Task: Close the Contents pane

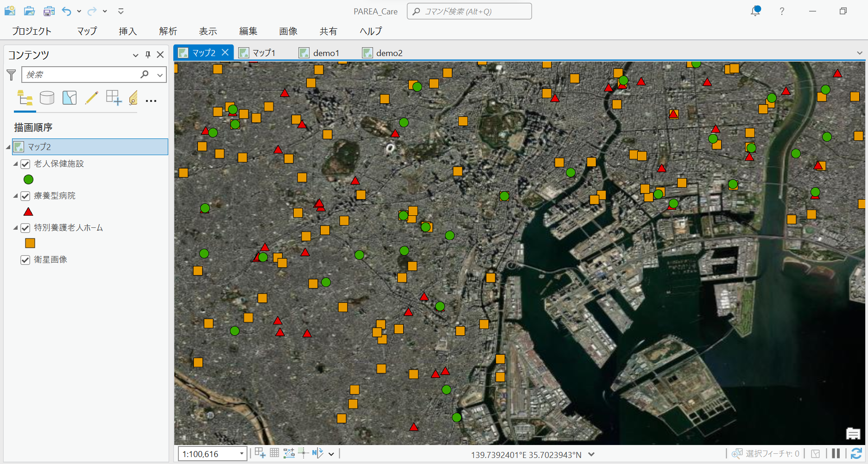Action: click(x=160, y=55)
